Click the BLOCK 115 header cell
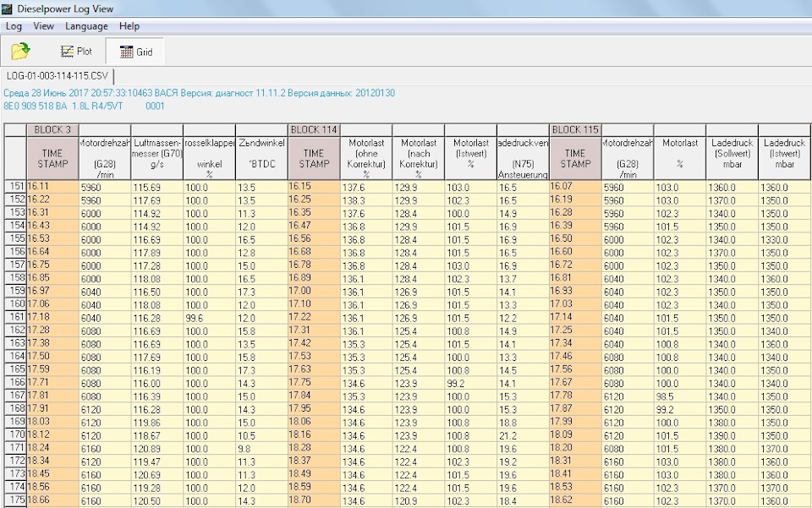This screenshot has height=508, width=812. coord(574,129)
